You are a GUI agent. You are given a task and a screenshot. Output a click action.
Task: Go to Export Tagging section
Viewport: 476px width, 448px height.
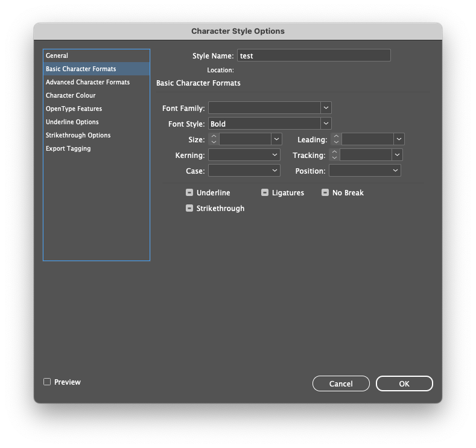[97, 148]
